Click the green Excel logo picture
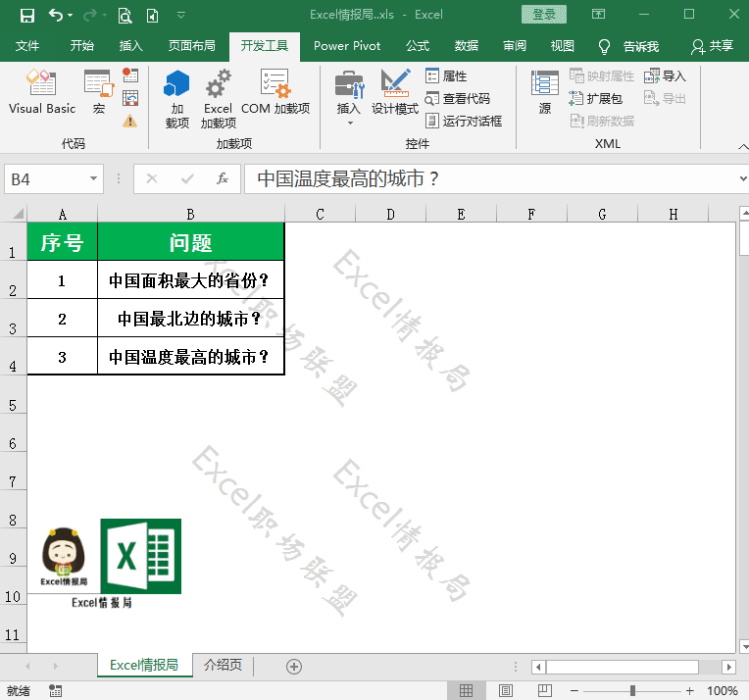749x700 pixels. pyautogui.click(x=141, y=556)
